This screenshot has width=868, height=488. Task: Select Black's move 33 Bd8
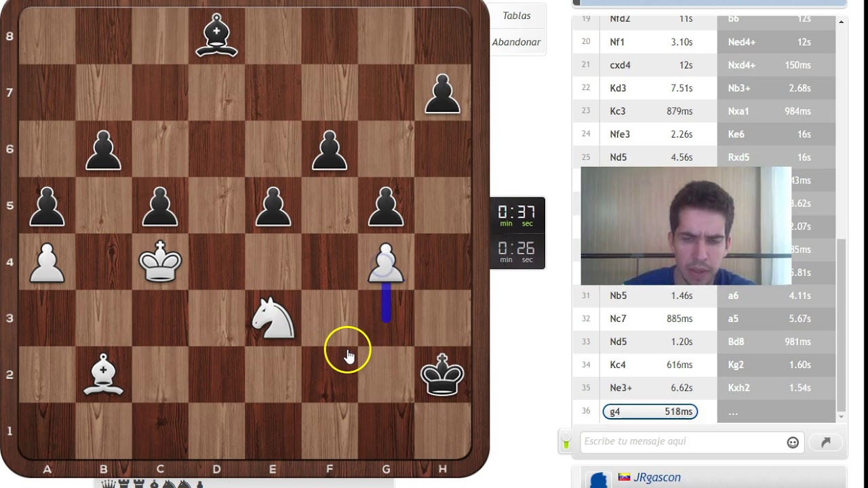pyautogui.click(x=775, y=342)
